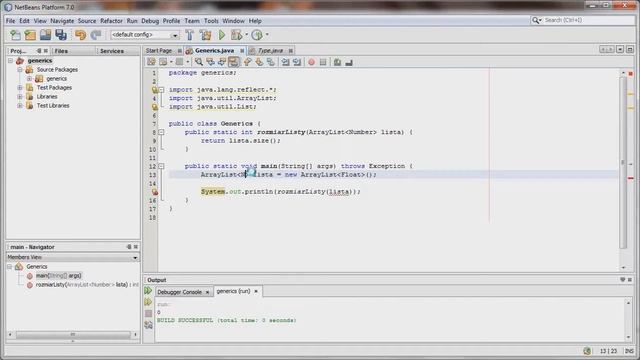This screenshot has width=640, height=360.
Task: Expand the Test Libraries node
Action: point(20,106)
